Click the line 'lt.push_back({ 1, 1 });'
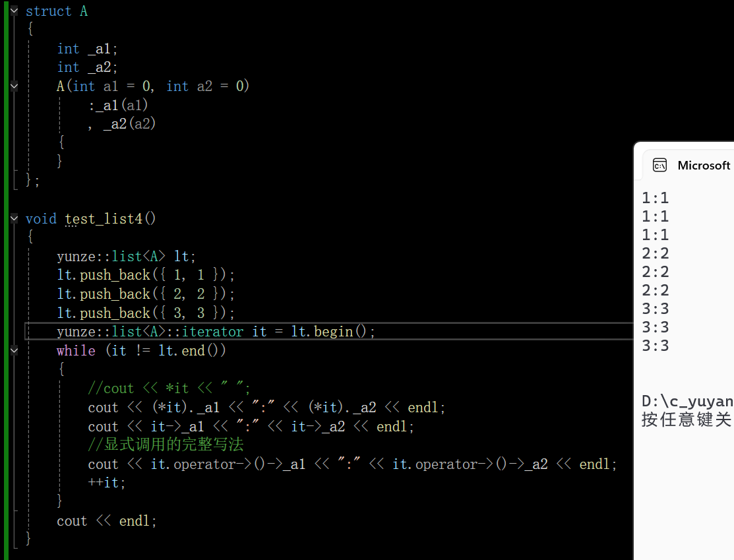734x560 pixels. [146, 275]
